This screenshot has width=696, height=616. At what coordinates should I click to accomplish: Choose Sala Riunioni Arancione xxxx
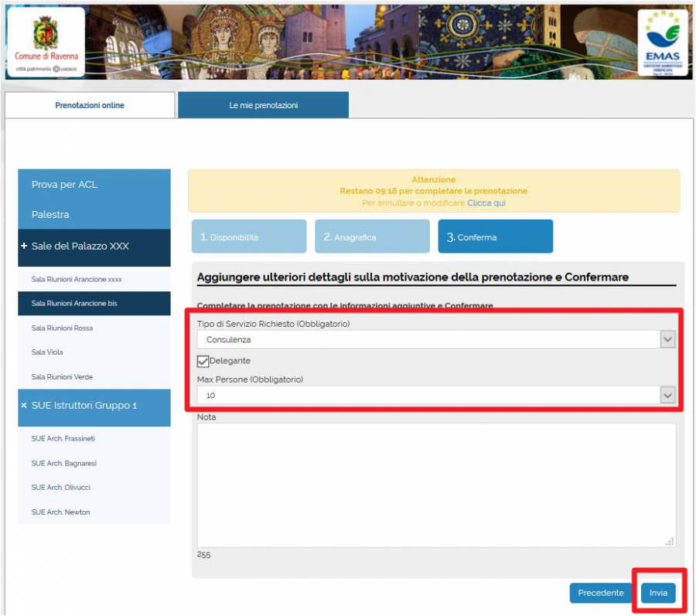(x=94, y=279)
